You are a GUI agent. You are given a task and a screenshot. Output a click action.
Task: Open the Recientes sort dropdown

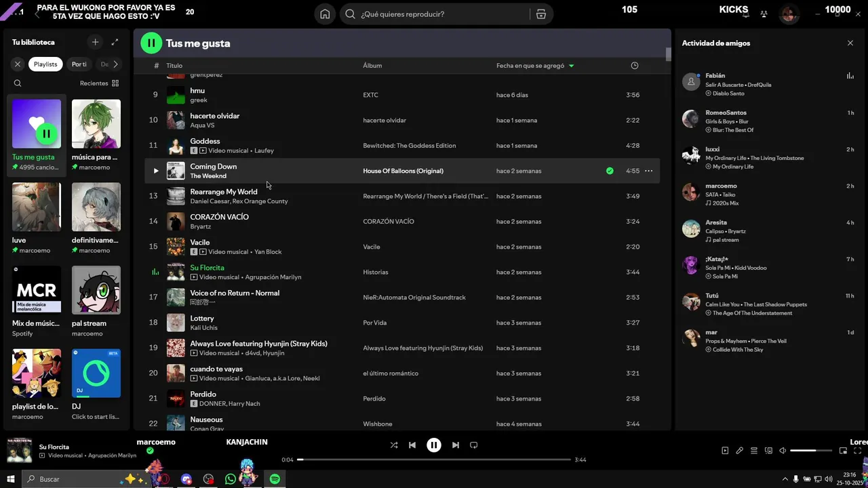click(99, 83)
